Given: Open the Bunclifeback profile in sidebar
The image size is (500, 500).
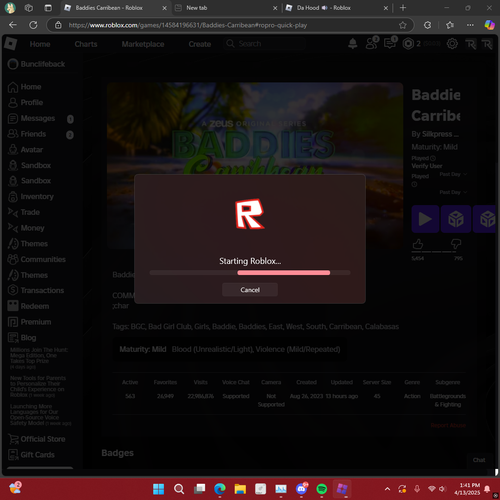Looking at the screenshot, I should (x=37, y=64).
